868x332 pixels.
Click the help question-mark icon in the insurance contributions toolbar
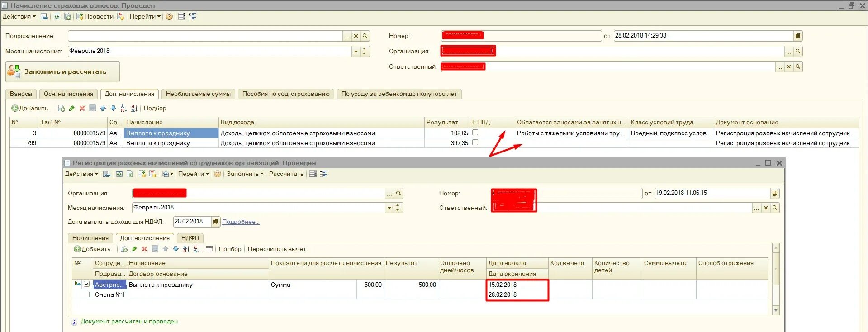pos(169,16)
